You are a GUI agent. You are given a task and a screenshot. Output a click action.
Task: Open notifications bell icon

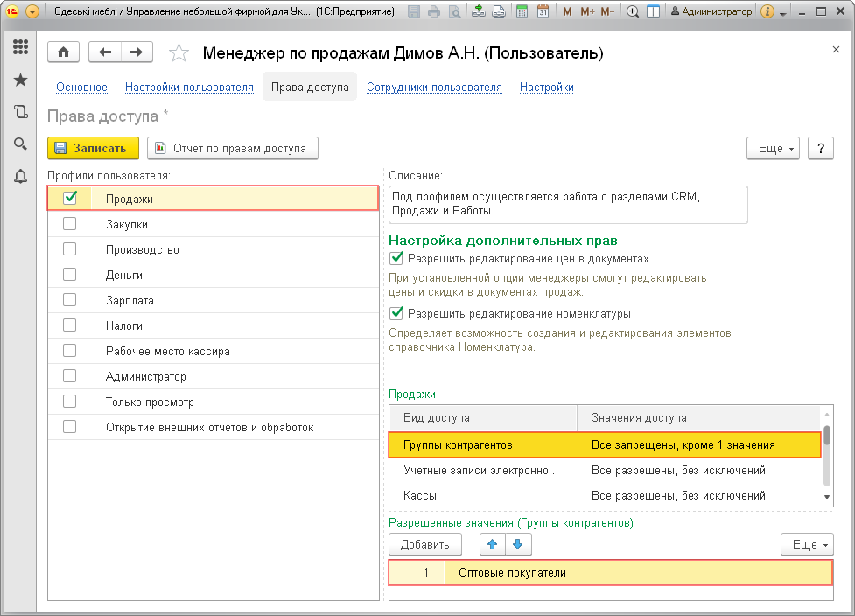[20, 177]
